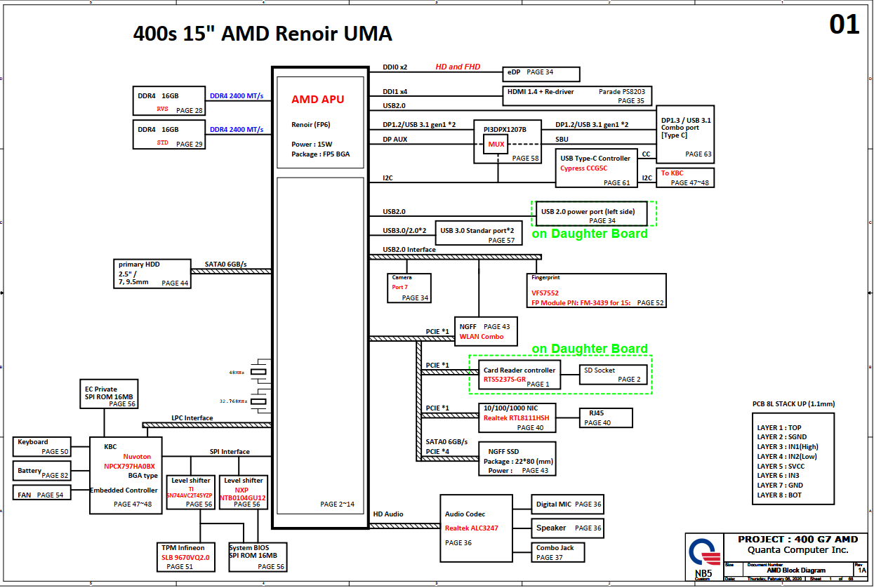Viewport: 874px width, 588px height.
Task: Click the 'Combo Jack' block label
Action: coord(555,548)
